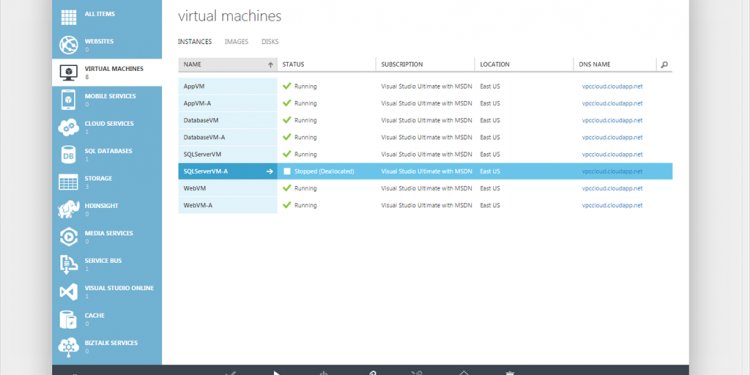Click the stopped status square for SQLServerVM-A

[287, 171]
